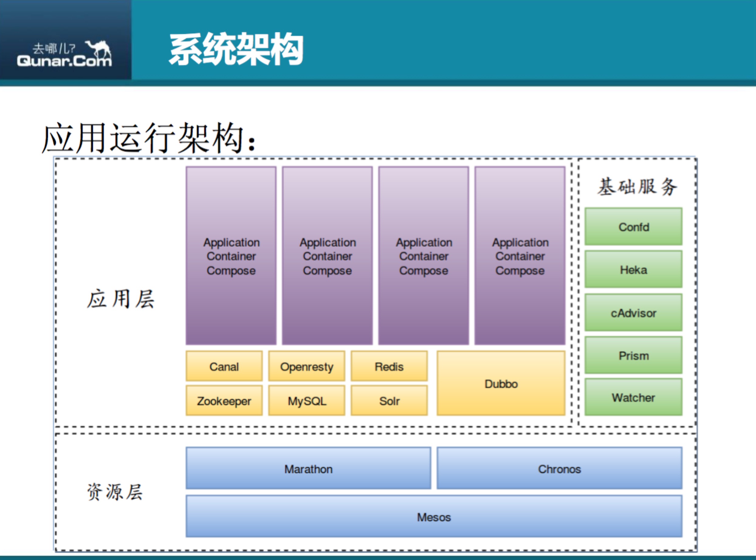Click the Marathon bar in 资源层
This screenshot has width=756, height=560.
(308, 469)
